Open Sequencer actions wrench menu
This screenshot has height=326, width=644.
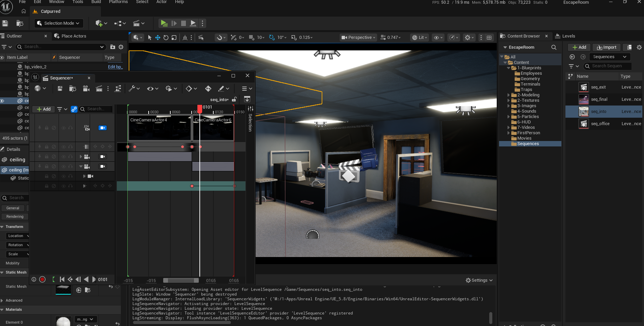[x=134, y=89]
